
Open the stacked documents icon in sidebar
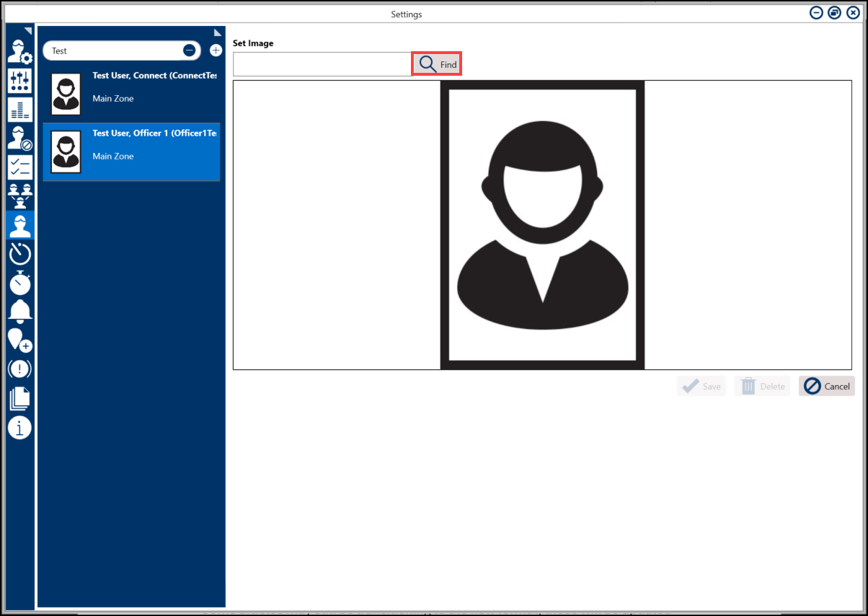tap(19, 398)
